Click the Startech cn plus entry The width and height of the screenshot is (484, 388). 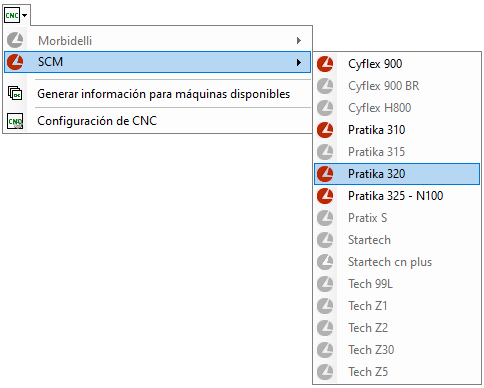(x=397, y=262)
